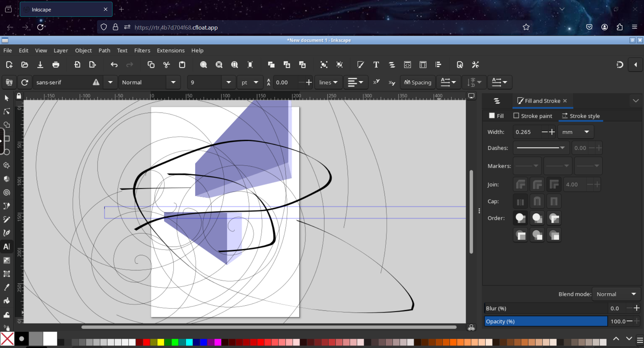
Task: Open the Dashes pattern dropdown
Action: (541, 148)
